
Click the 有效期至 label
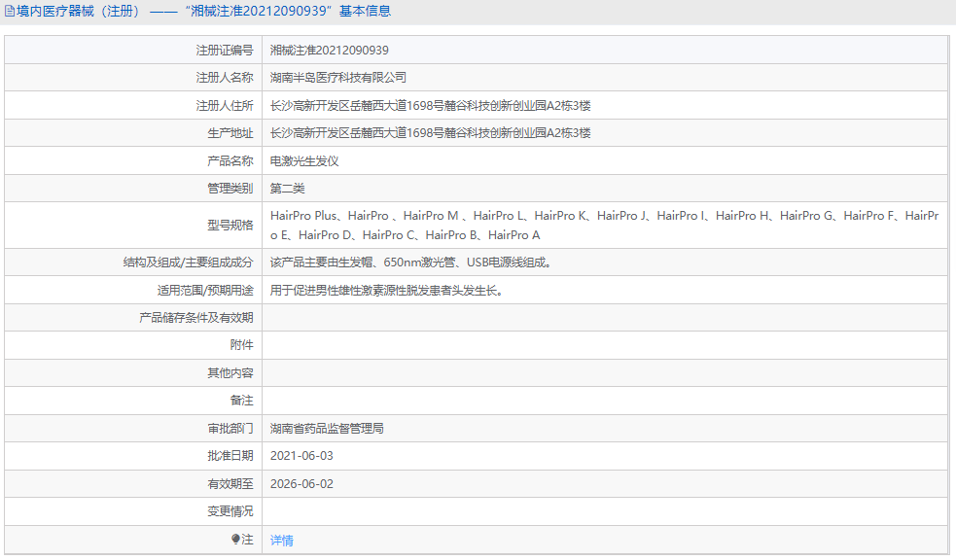pos(230,484)
